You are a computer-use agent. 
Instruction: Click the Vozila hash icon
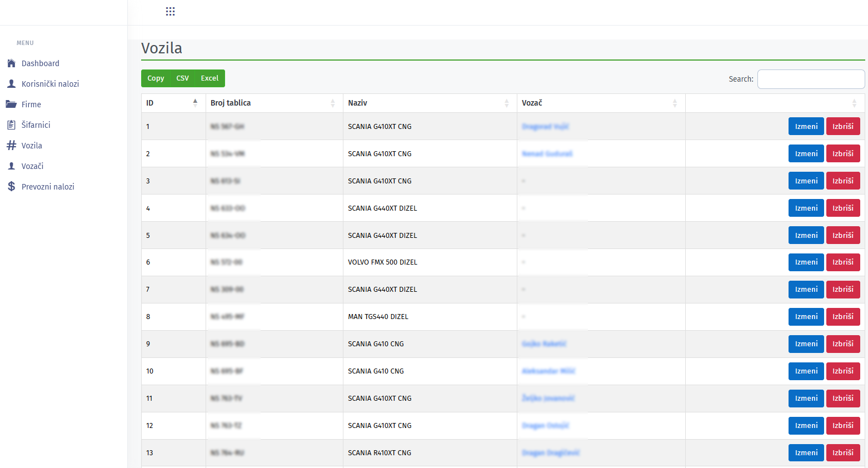pos(11,146)
